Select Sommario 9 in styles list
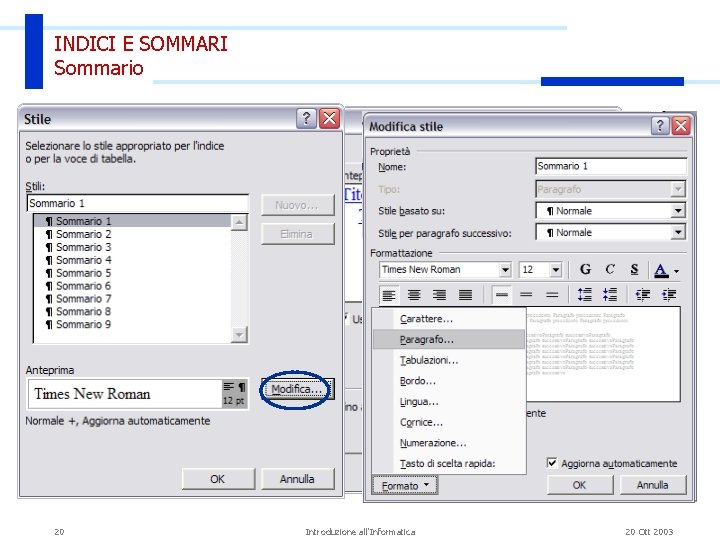The width and height of the screenshot is (720, 540). click(132, 324)
